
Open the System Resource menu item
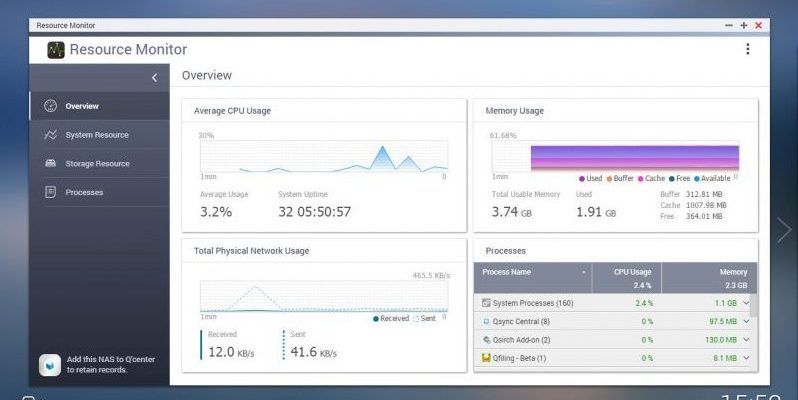pyautogui.click(x=99, y=135)
